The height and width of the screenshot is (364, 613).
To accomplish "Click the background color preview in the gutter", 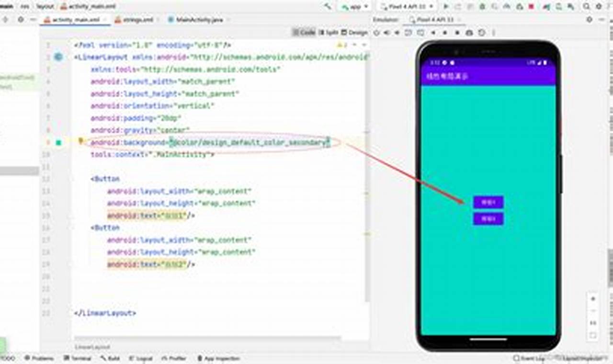I will point(58,142).
